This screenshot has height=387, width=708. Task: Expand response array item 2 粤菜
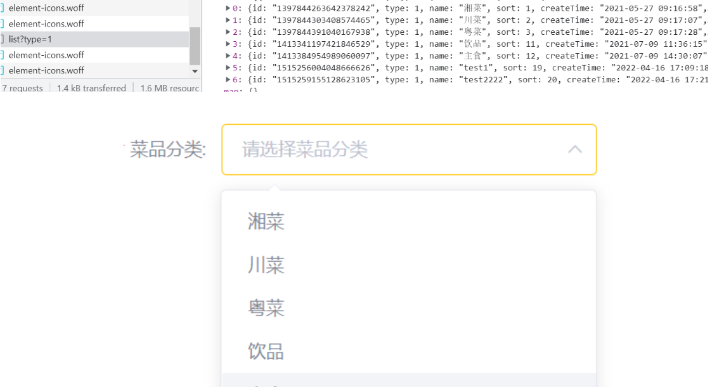tap(228, 32)
